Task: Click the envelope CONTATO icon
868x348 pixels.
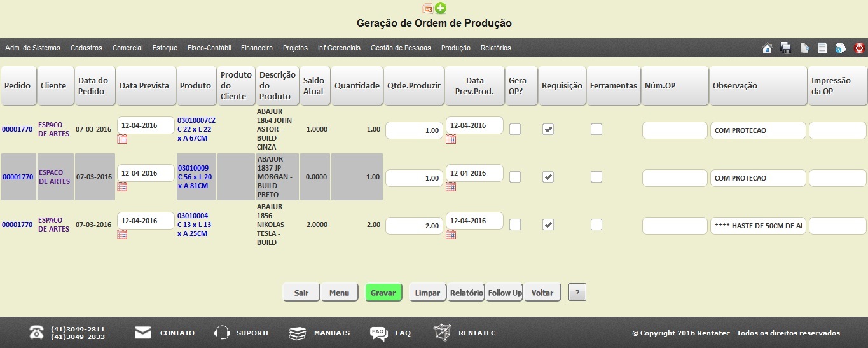Action: [x=142, y=333]
